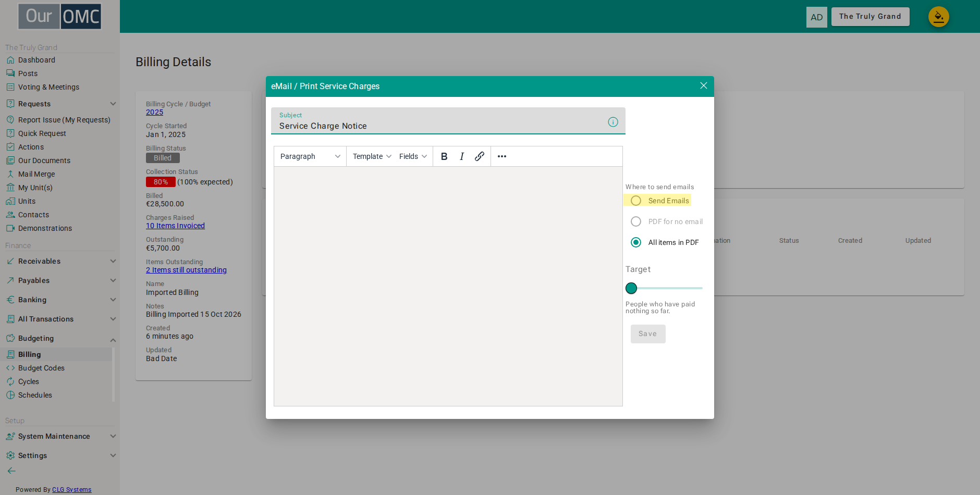Click the Mail Merge icon in the sidebar
Screen dimensions: 980x495
[10, 174]
